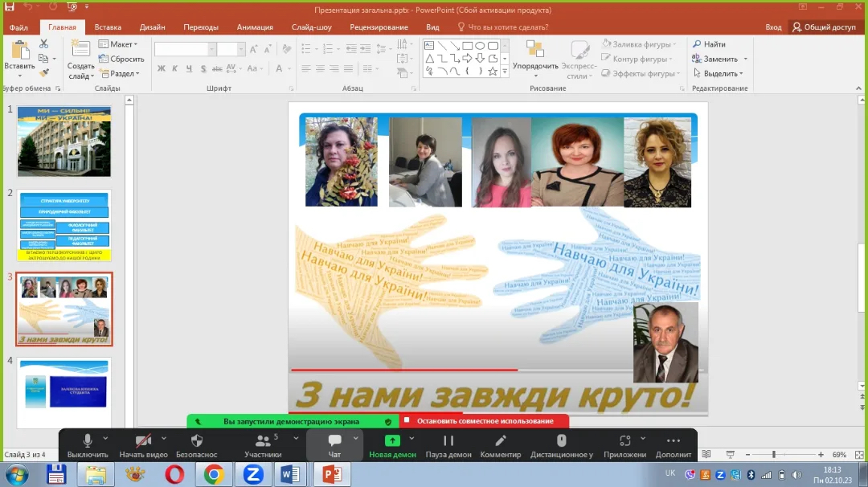Select slide 4 thumbnail
This screenshot has height=487, width=868.
pyautogui.click(x=63, y=393)
